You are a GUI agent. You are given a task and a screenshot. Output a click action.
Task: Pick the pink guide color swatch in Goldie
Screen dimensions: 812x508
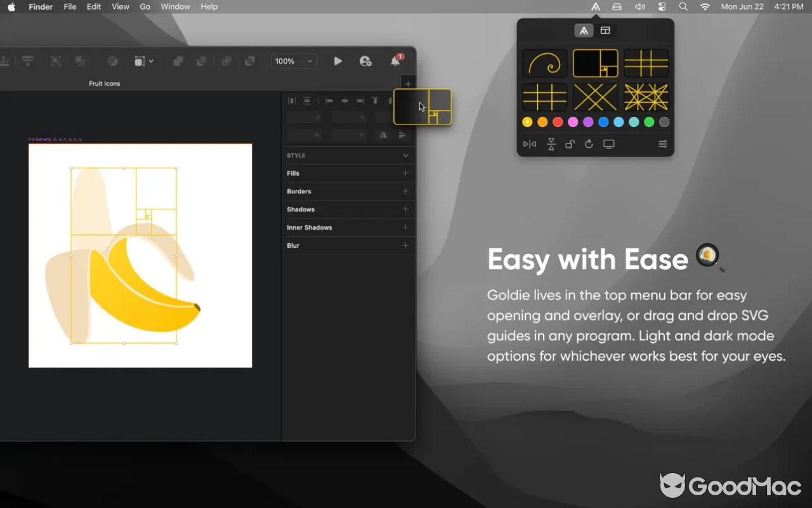coord(573,121)
